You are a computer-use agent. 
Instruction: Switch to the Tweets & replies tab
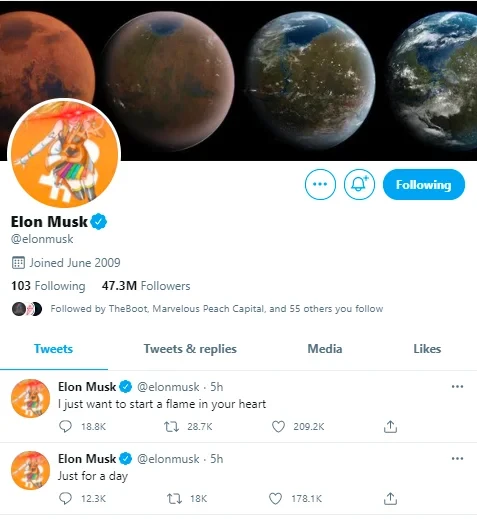(190, 349)
